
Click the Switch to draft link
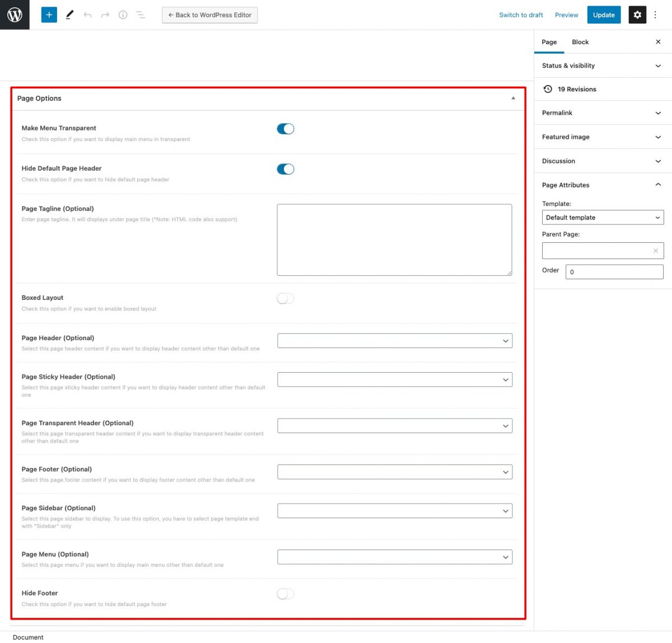coord(521,15)
